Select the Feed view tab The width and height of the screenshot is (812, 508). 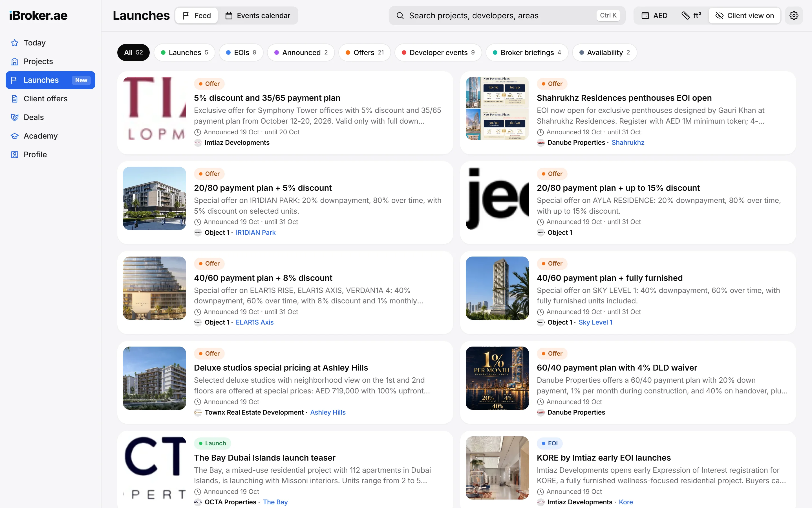(197, 16)
